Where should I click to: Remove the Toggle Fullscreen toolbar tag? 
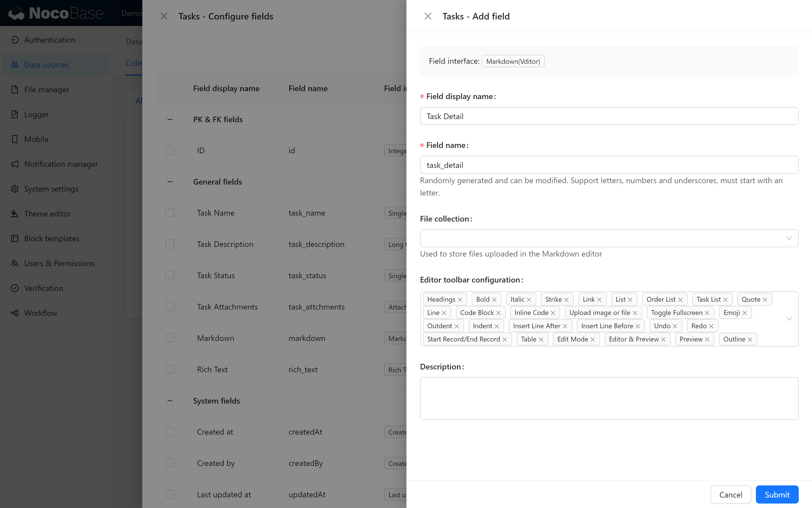coord(707,313)
